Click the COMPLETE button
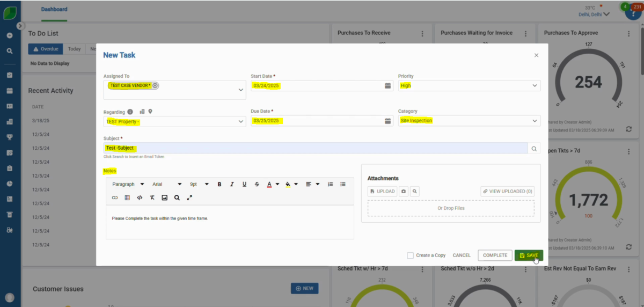644x307 pixels. (x=495, y=255)
